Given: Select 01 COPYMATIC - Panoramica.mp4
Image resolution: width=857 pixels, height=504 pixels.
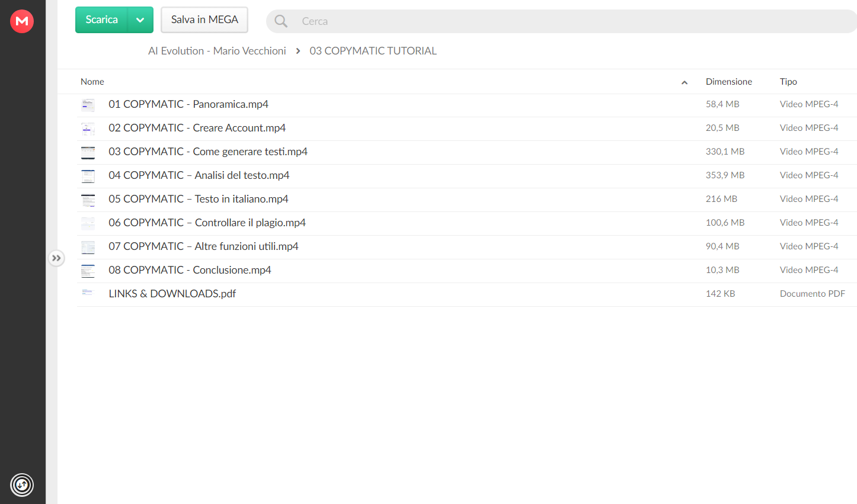Looking at the screenshot, I should click(x=188, y=104).
